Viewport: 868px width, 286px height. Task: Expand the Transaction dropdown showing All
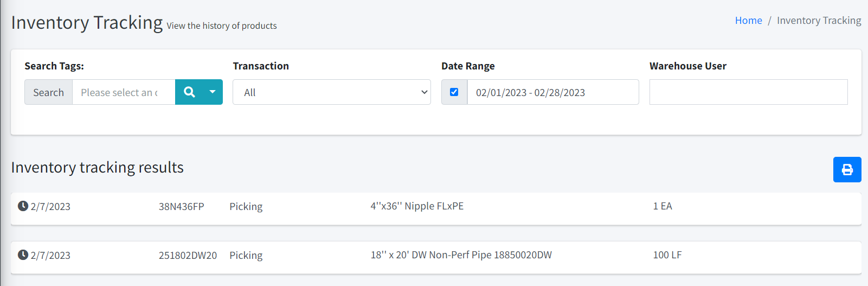click(x=331, y=92)
